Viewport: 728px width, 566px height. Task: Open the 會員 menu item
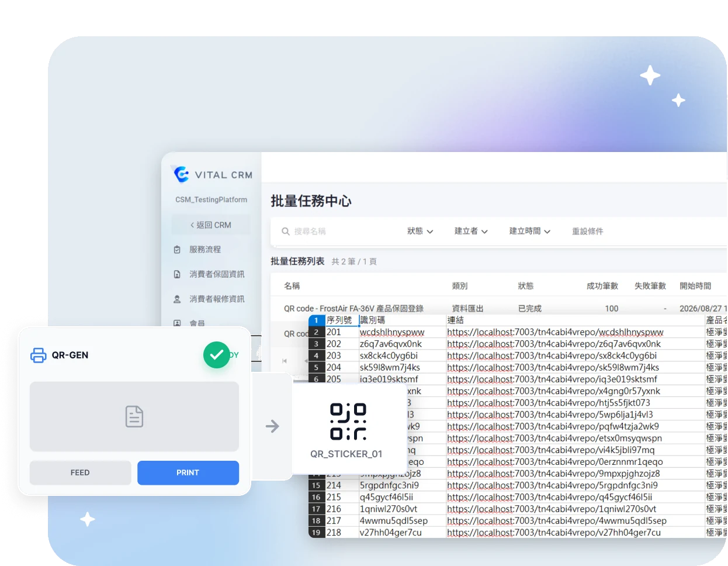pyautogui.click(x=197, y=323)
